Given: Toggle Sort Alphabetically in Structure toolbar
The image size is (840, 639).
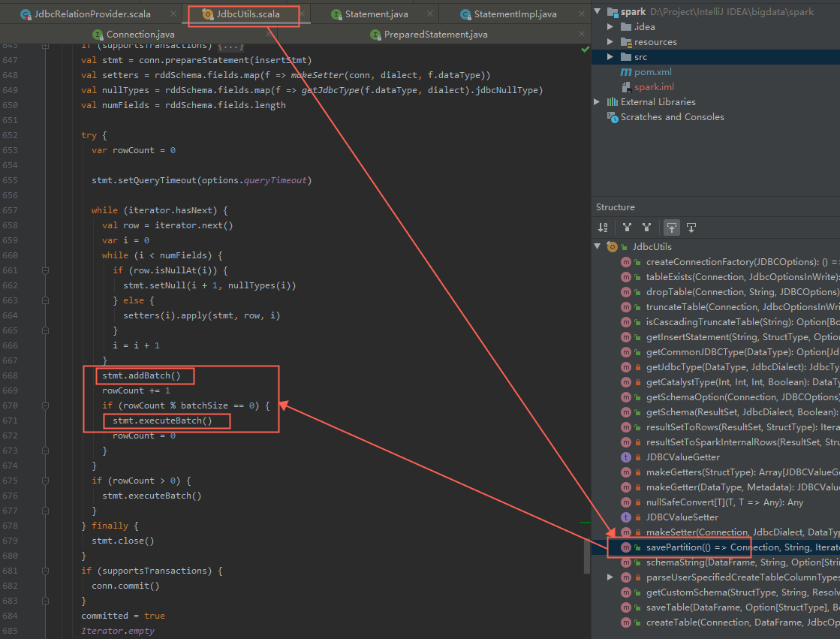Looking at the screenshot, I should pyautogui.click(x=603, y=228).
